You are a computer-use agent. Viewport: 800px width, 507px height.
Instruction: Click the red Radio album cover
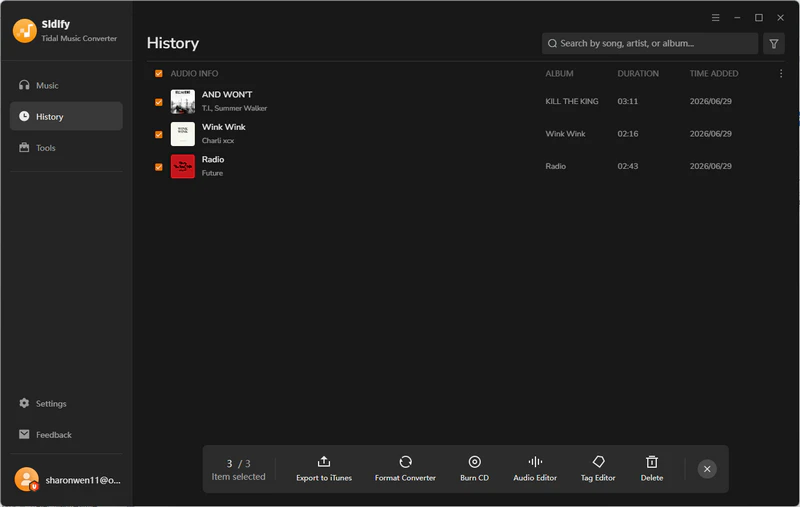tap(183, 166)
